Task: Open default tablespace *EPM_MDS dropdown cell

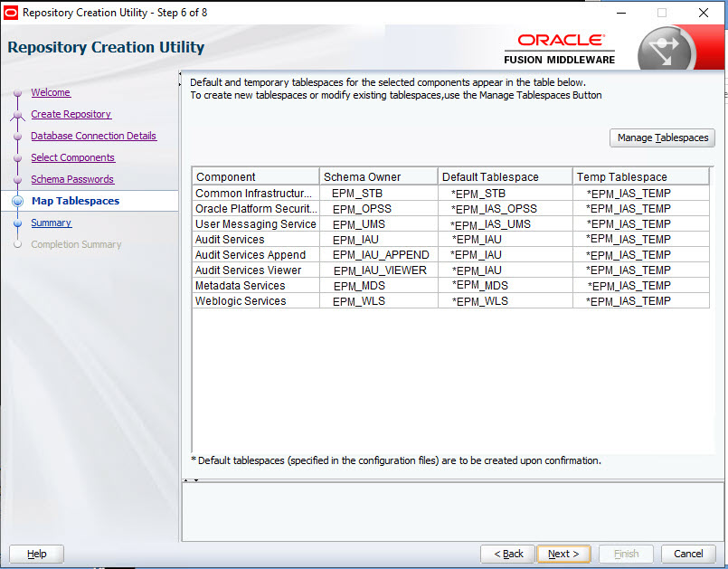Action: [506, 285]
